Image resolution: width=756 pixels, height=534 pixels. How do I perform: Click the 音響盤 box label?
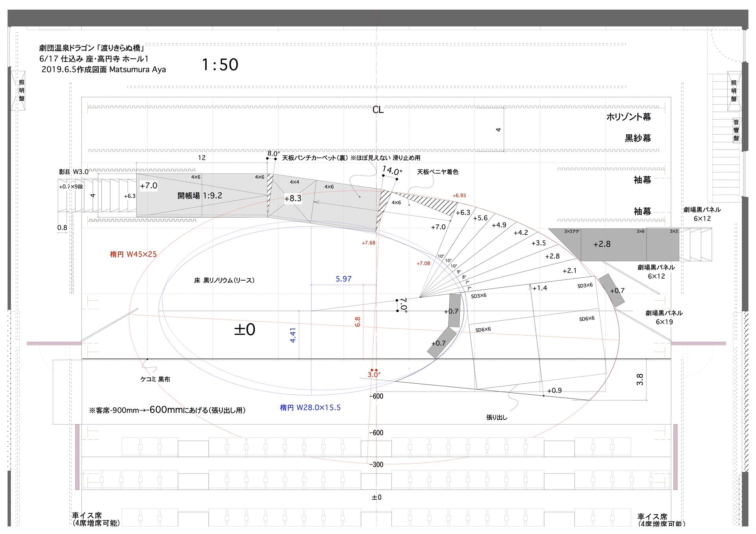tap(736, 130)
